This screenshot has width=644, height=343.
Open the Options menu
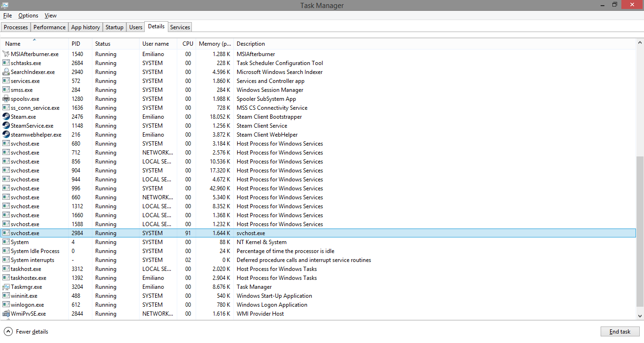pos(28,16)
